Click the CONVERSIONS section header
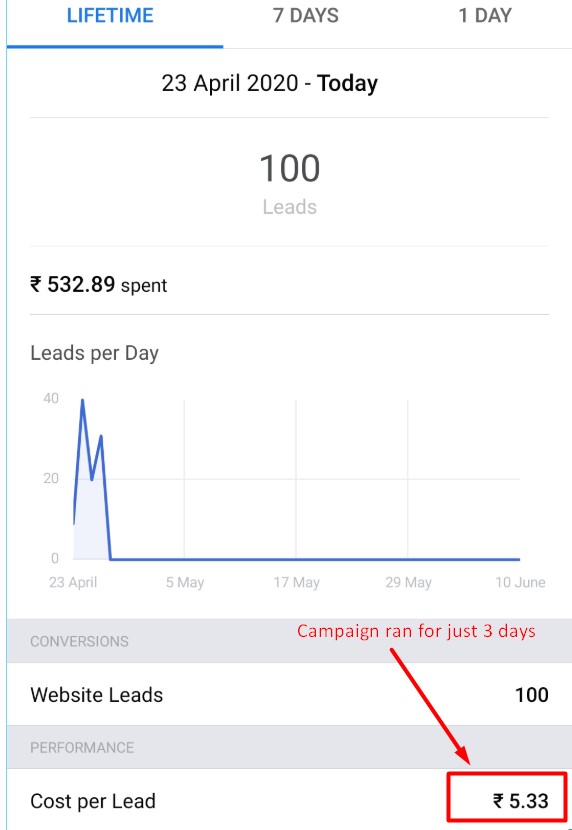The width and height of the screenshot is (572, 830). pyautogui.click(x=79, y=642)
